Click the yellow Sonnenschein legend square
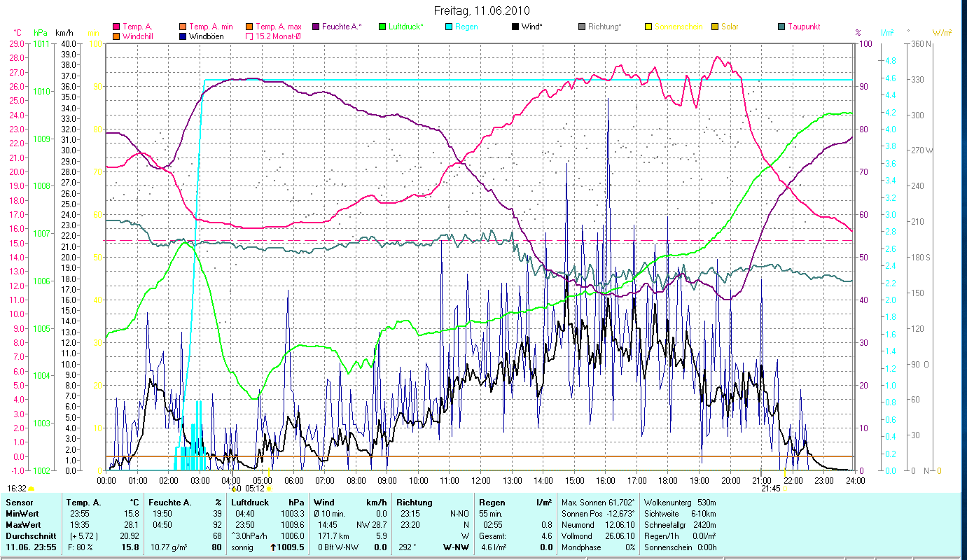Screen dimensions: 967x560 648,27
